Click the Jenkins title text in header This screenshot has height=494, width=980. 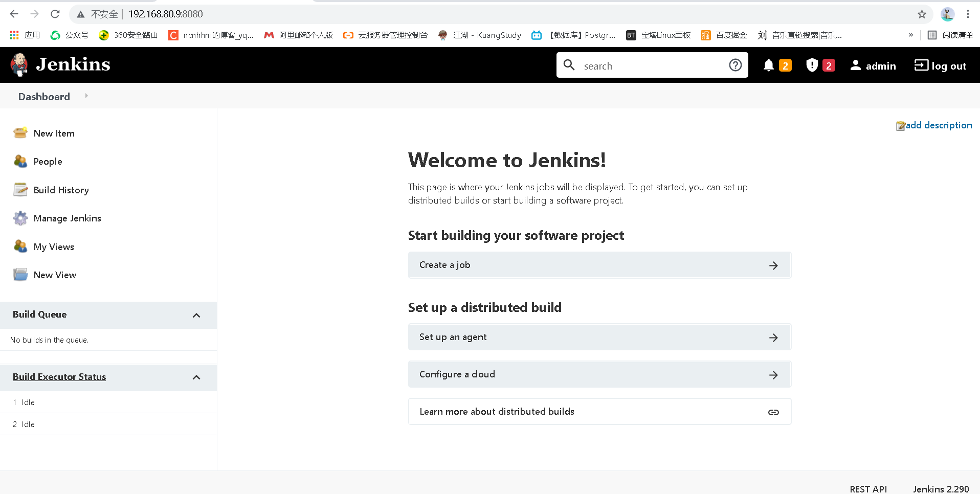coord(73,64)
